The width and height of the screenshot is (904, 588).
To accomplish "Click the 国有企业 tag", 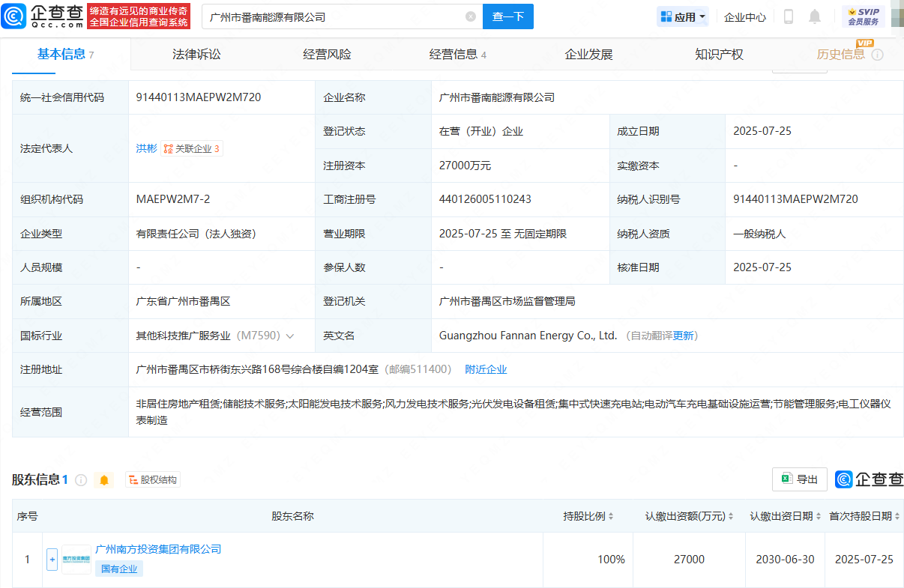I will 119,569.
